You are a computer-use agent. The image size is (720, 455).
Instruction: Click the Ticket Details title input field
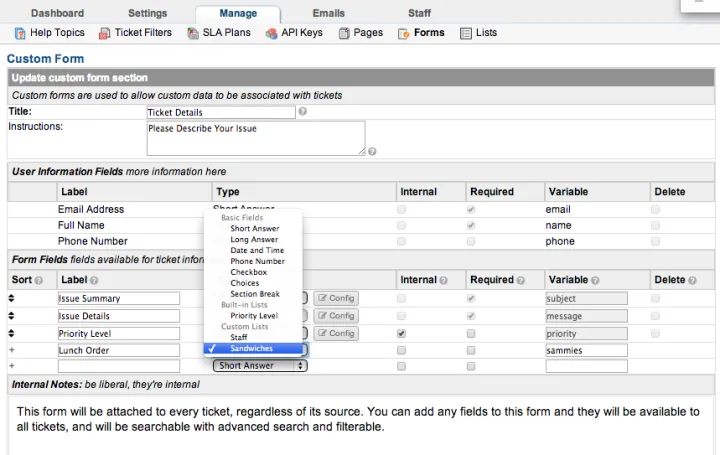[x=220, y=112]
